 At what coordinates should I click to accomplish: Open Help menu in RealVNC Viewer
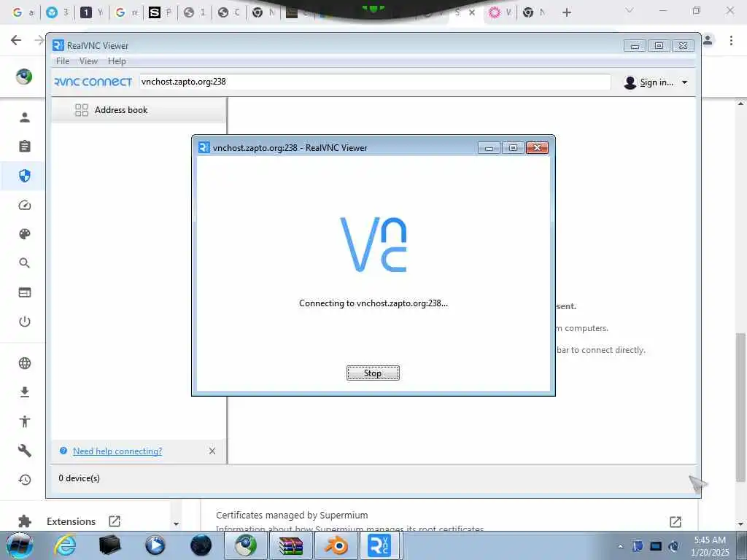pos(117,61)
